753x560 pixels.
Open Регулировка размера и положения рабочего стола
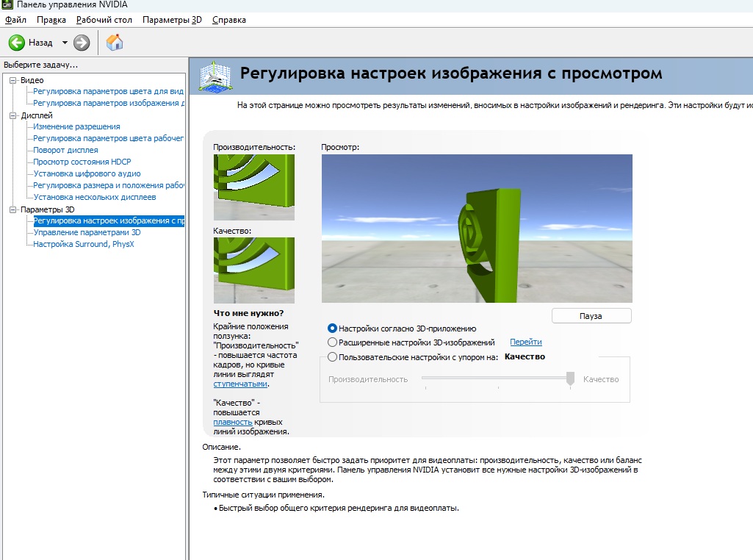(x=109, y=185)
